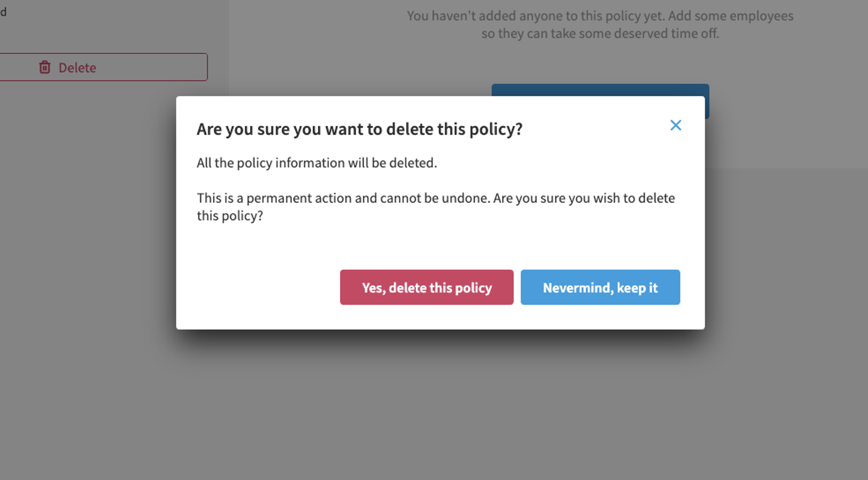Image resolution: width=868 pixels, height=480 pixels.
Task: Click the deserved time off text line
Action: [x=600, y=33]
